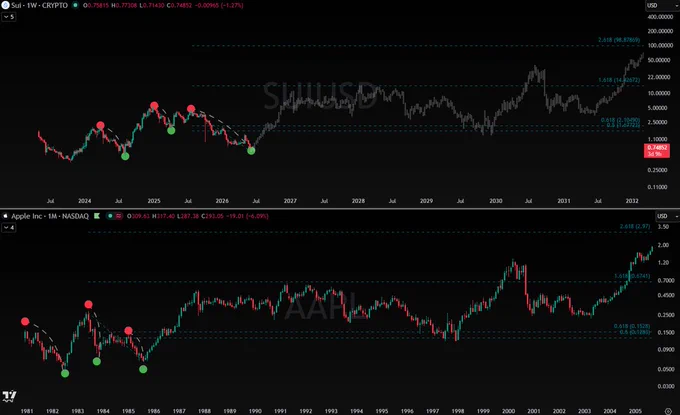This screenshot has width=680, height=415.
Task: Click the Apple logo icon in lower pane
Action: tap(5, 216)
